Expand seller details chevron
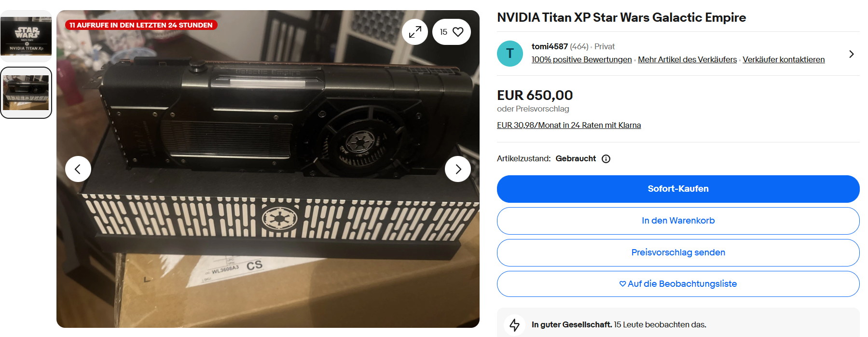 pos(851,54)
